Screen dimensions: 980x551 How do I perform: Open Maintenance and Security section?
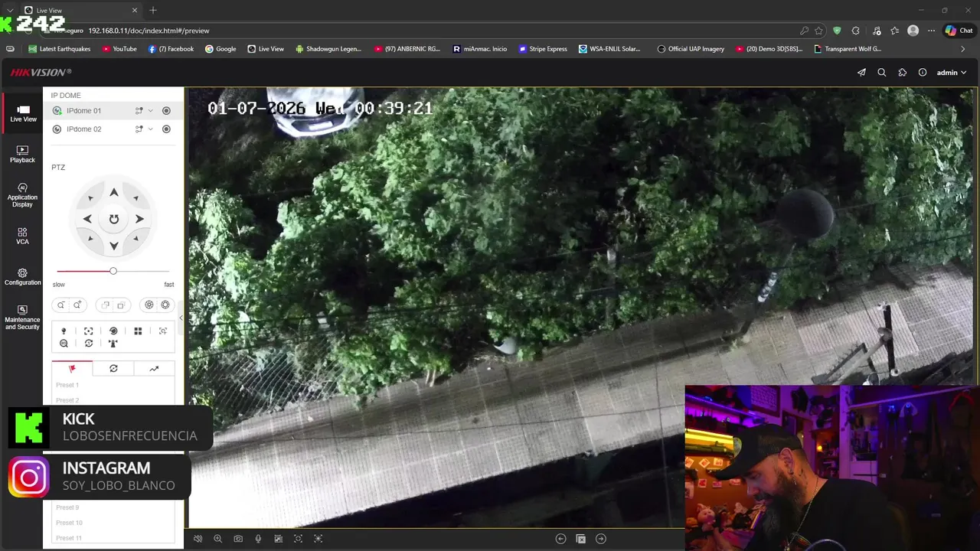tap(22, 318)
